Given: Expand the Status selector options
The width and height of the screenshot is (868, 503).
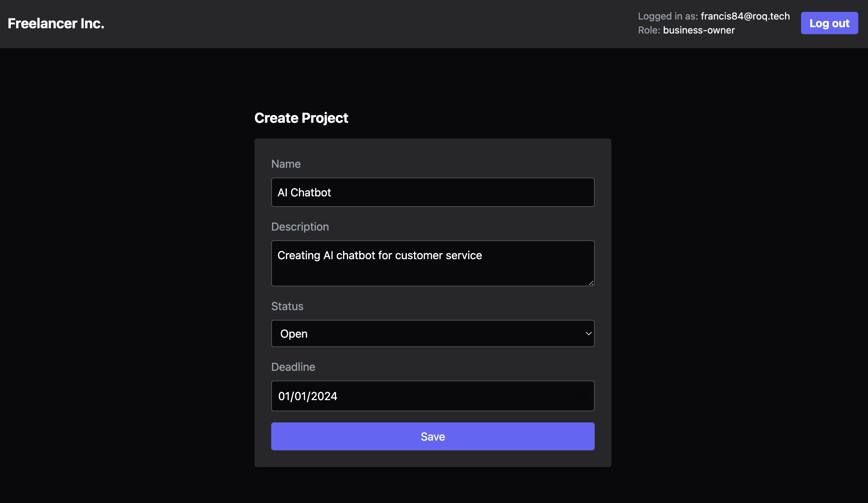Looking at the screenshot, I should click(433, 333).
